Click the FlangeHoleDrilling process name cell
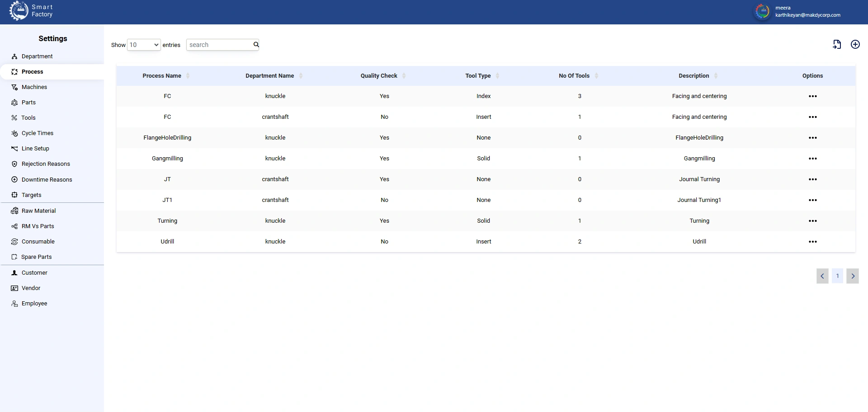 167,138
